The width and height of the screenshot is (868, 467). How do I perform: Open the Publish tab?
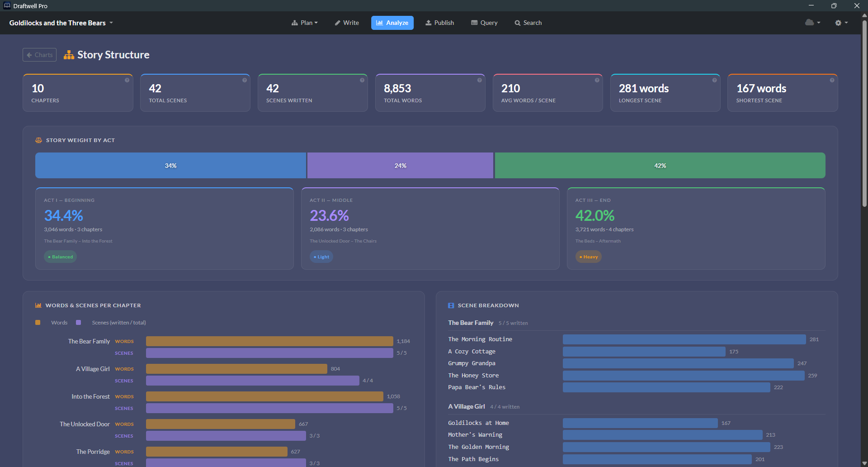pyautogui.click(x=439, y=23)
